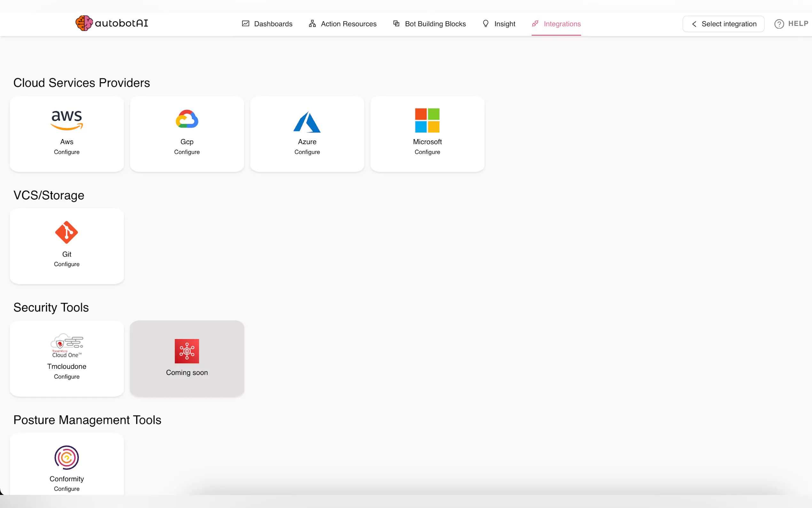812x508 pixels.
Task: Click the red Coming soon tool icon
Action: click(x=187, y=351)
